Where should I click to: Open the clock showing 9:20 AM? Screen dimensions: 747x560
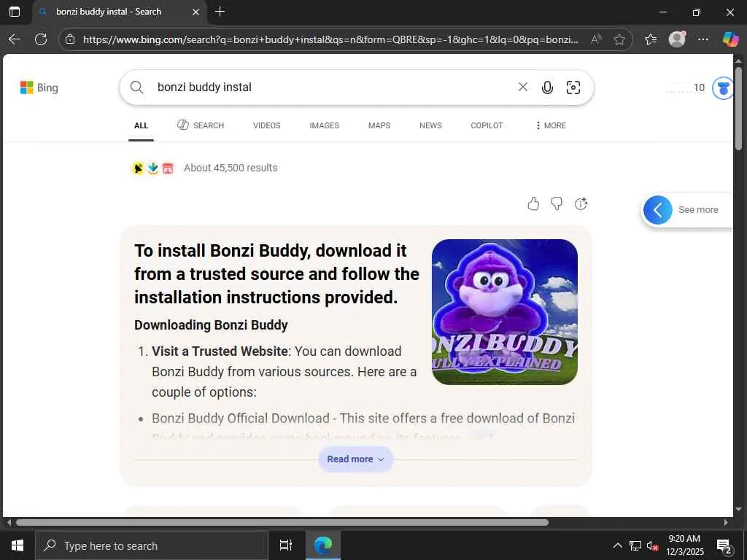tap(684, 545)
